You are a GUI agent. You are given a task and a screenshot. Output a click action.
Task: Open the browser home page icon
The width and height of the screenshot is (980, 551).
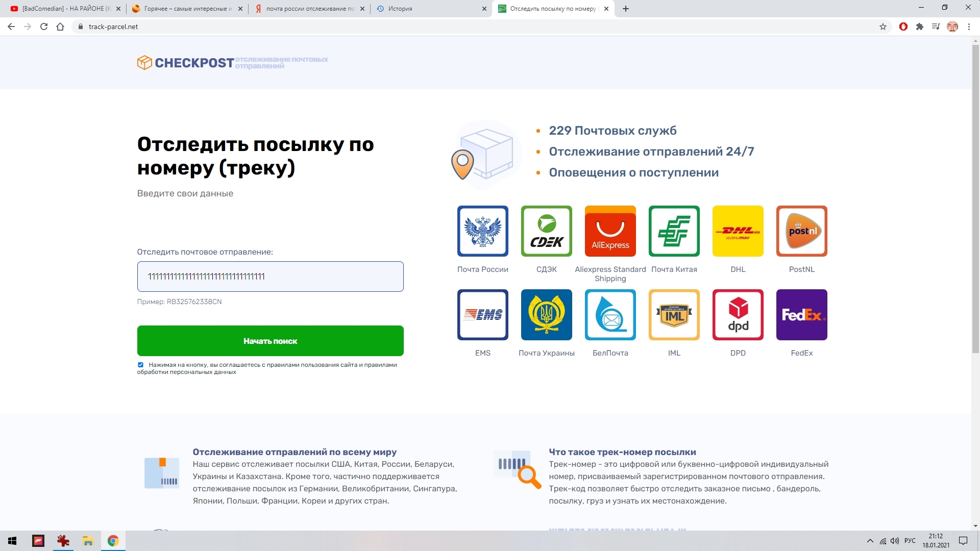point(60,27)
